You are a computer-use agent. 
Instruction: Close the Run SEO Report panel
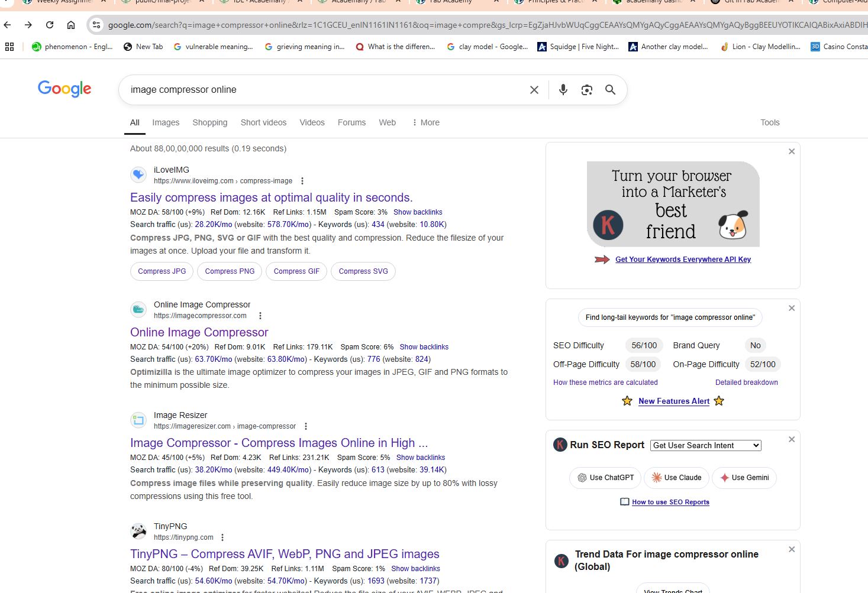pyautogui.click(x=792, y=439)
